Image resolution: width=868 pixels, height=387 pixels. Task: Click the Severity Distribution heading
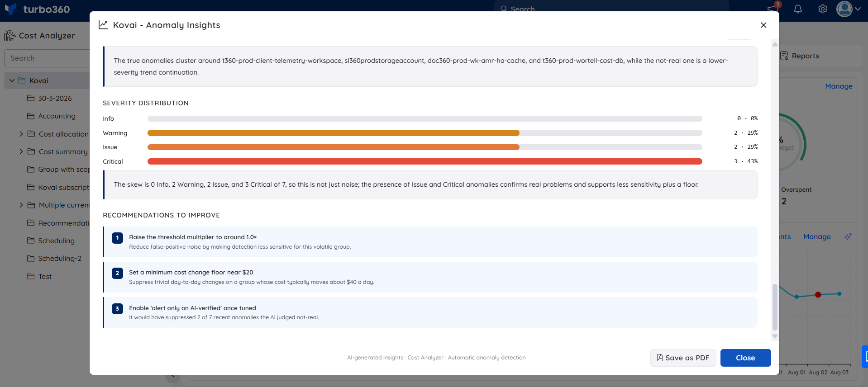[146, 103]
